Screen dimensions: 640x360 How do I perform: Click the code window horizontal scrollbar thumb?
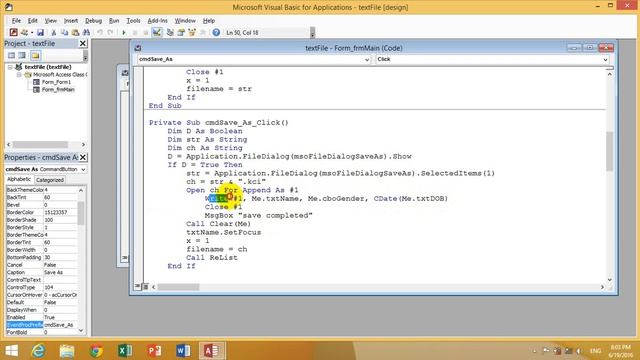coord(178,287)
